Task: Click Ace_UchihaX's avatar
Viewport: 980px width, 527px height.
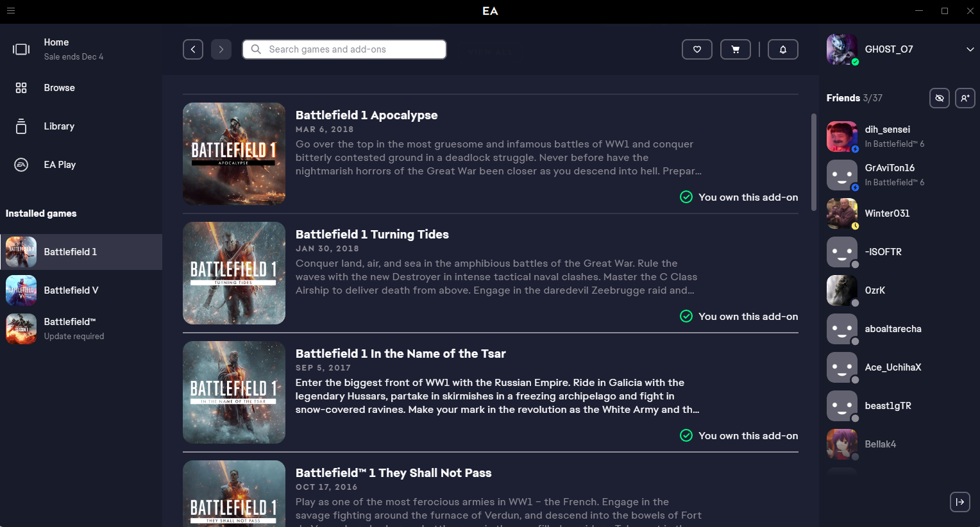Action: 842,367
